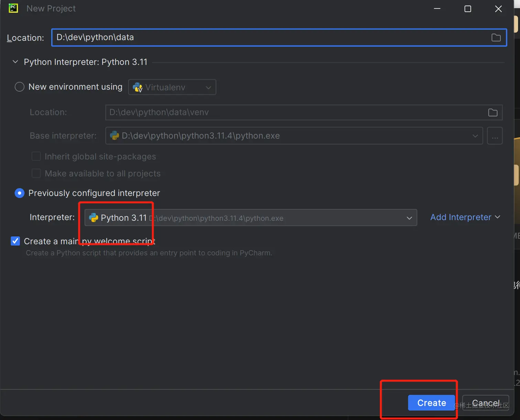
Task: Close the New Project dialog
Action: (498, 9)
